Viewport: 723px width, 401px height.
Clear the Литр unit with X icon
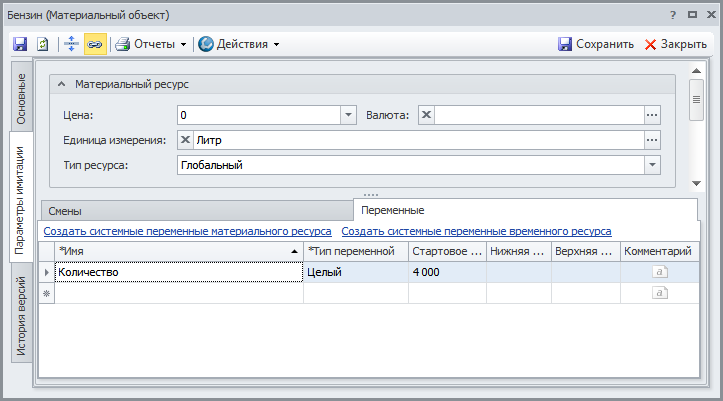tap(186, 140)
